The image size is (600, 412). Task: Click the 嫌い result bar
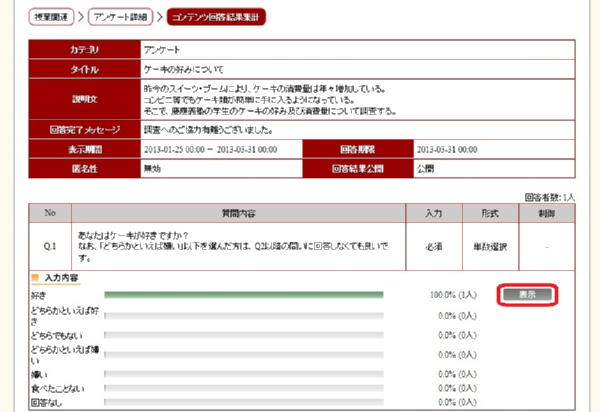[244, 373]
